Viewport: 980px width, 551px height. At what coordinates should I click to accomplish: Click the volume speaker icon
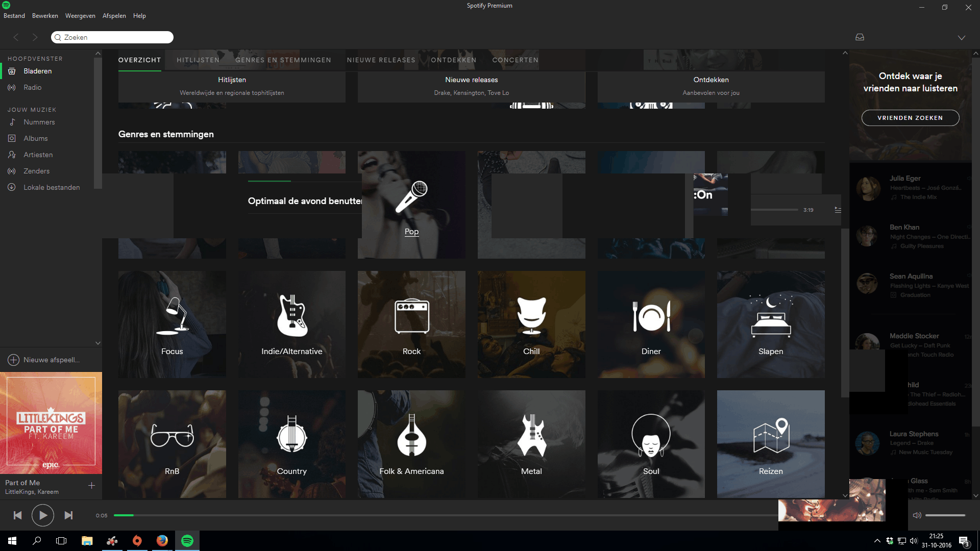917,515
